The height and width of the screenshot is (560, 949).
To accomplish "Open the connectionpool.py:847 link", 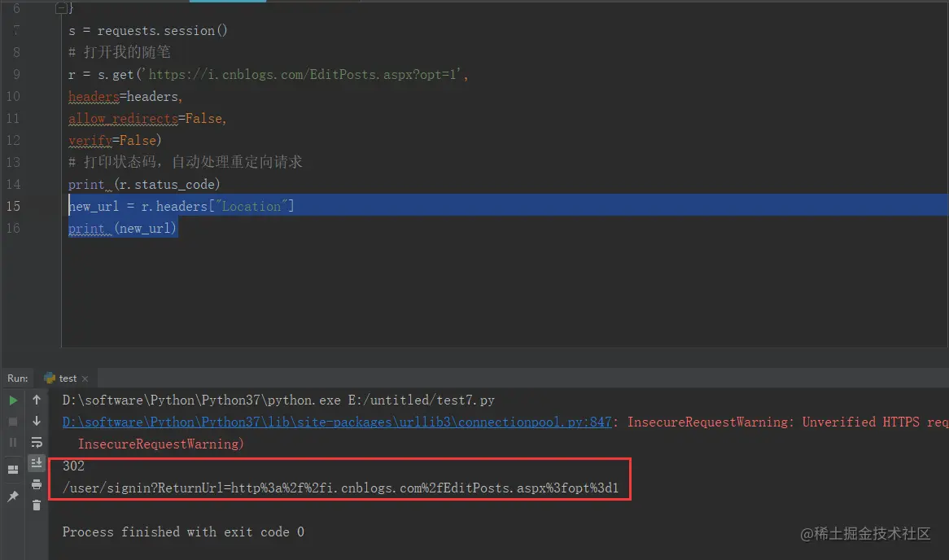I will pyautogui.click(x=337, y=422).
